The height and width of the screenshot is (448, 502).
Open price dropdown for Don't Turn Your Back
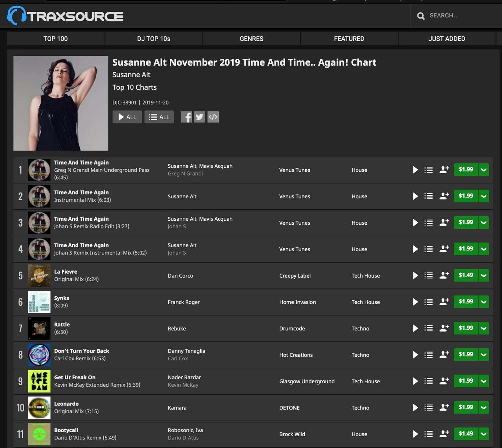484,355
